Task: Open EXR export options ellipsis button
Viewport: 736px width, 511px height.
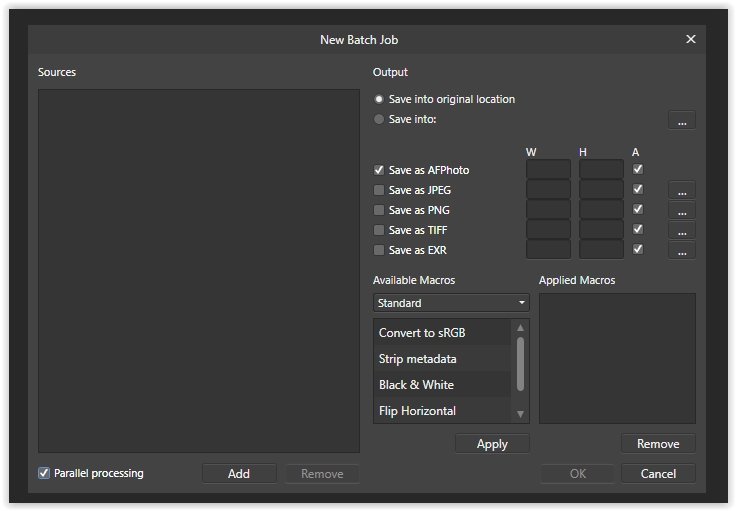Action: pyautogui.click(x=681, y=250)
